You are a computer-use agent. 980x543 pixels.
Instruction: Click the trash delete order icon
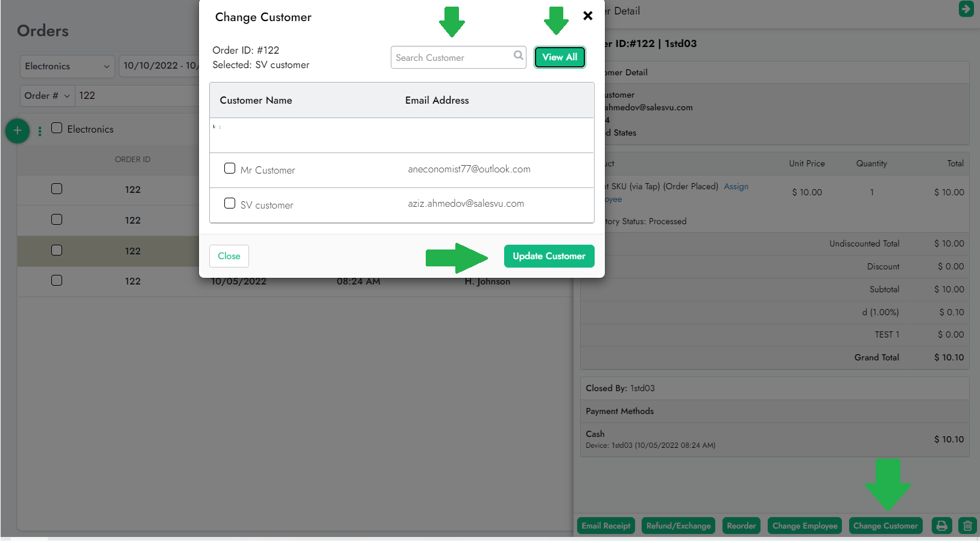click(967, 526)
